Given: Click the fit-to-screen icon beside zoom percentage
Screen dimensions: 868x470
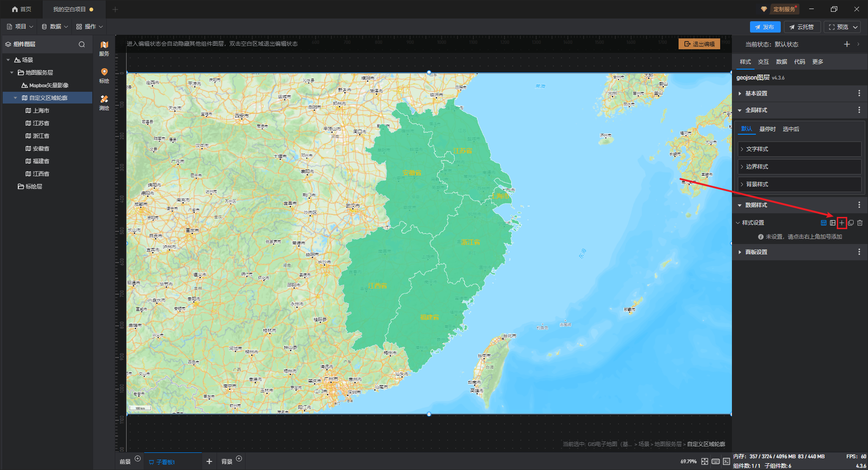Looking at the screenshot, I should click(x=705, y=461).
